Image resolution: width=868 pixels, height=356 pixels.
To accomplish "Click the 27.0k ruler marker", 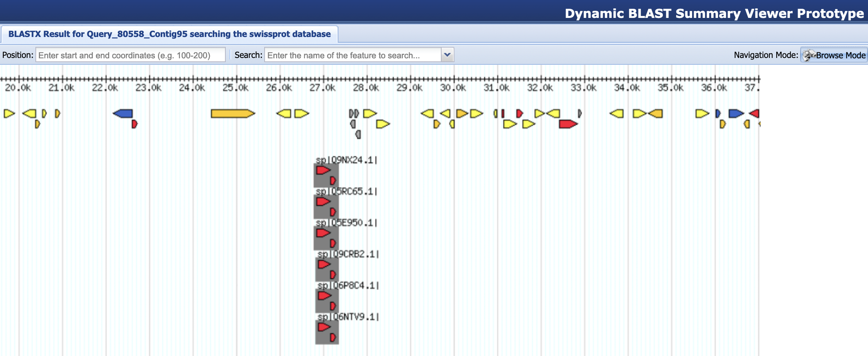I will click(x=322, y=88).
